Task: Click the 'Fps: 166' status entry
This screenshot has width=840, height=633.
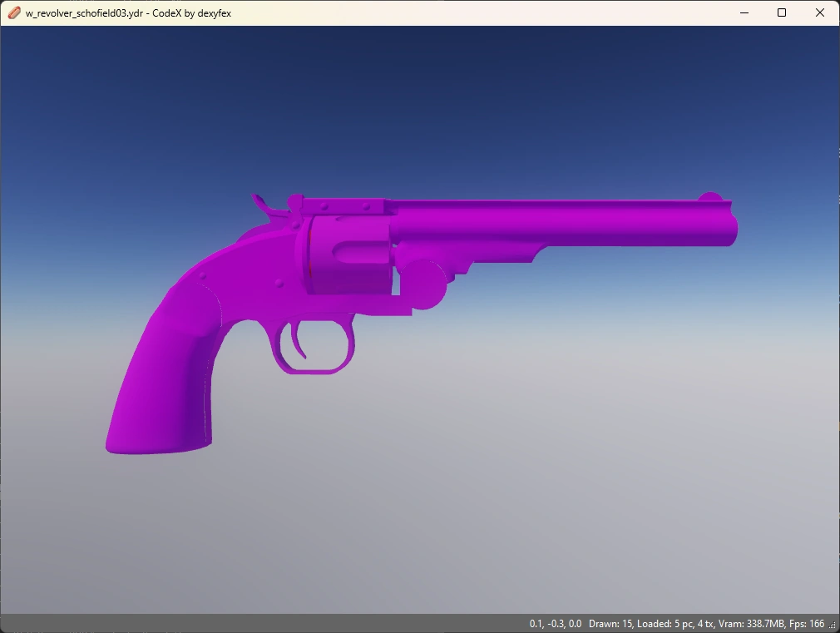Action: click(x=807, y=624)
